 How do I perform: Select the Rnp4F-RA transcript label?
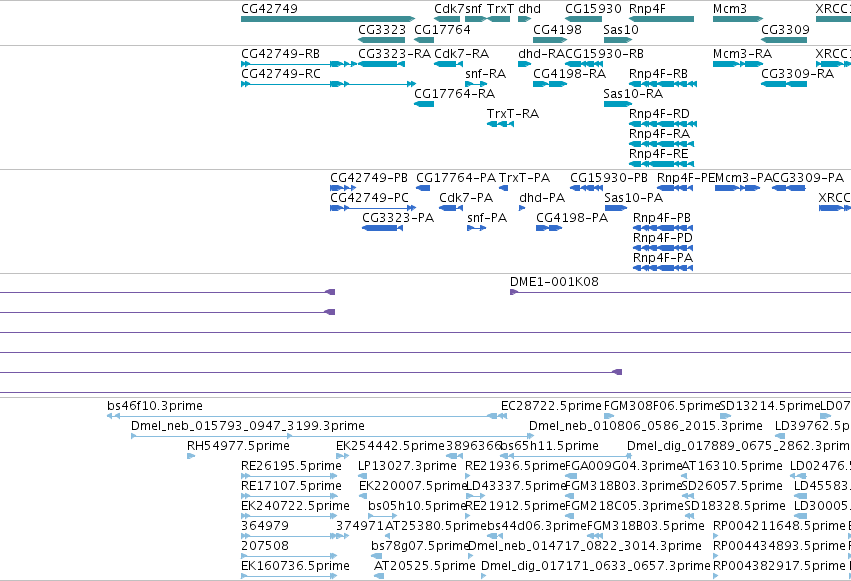coord(659,134)
